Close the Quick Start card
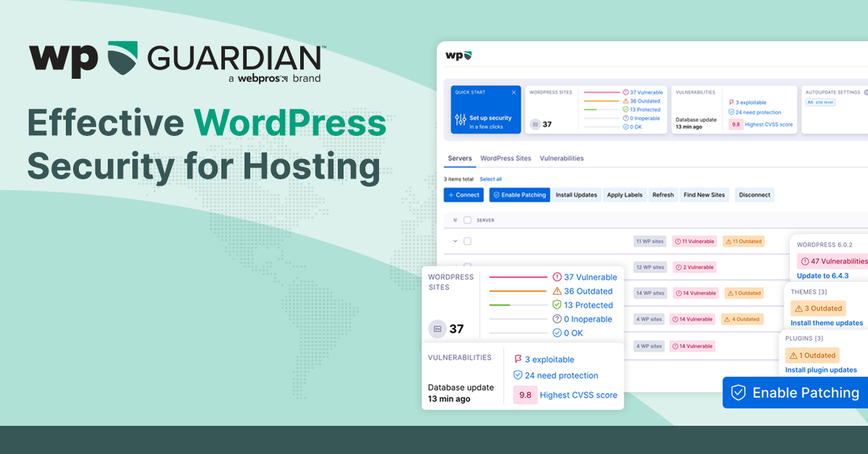The width and height of the screenshot is (868, 454). click(514, 93)
